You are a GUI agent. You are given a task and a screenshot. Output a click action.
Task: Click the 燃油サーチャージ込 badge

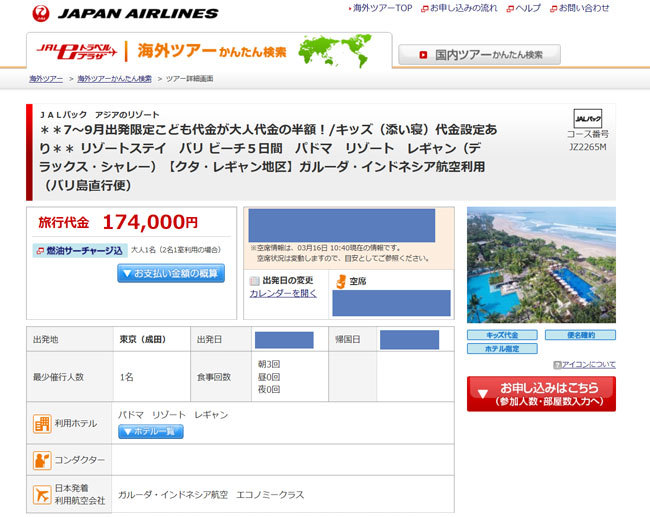tap(80, 250)
